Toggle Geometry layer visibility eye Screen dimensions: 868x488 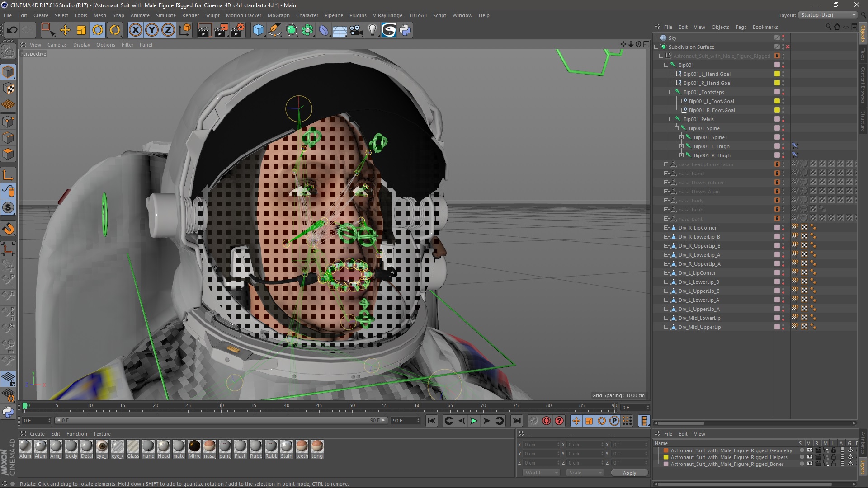click(810, 450)
